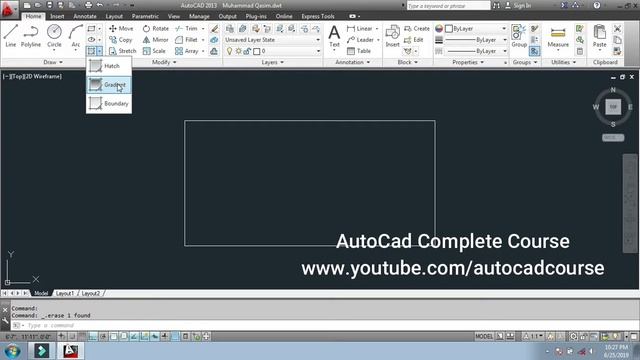Open the Express Tools ribbon tab
This screenshot has width=640, height=360.
coord(318,16)
